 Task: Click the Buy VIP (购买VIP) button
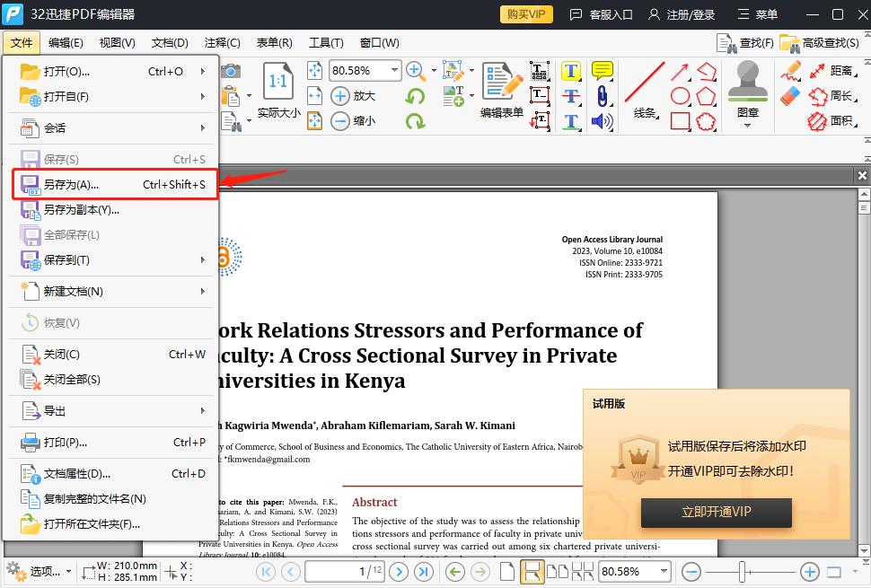coord(525,14)
